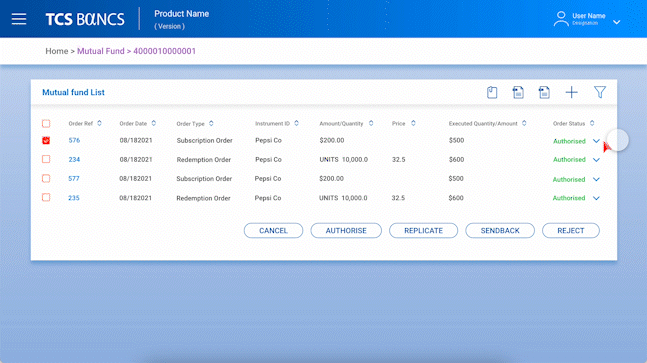Click the Order Ref column header

pos(81,124)
